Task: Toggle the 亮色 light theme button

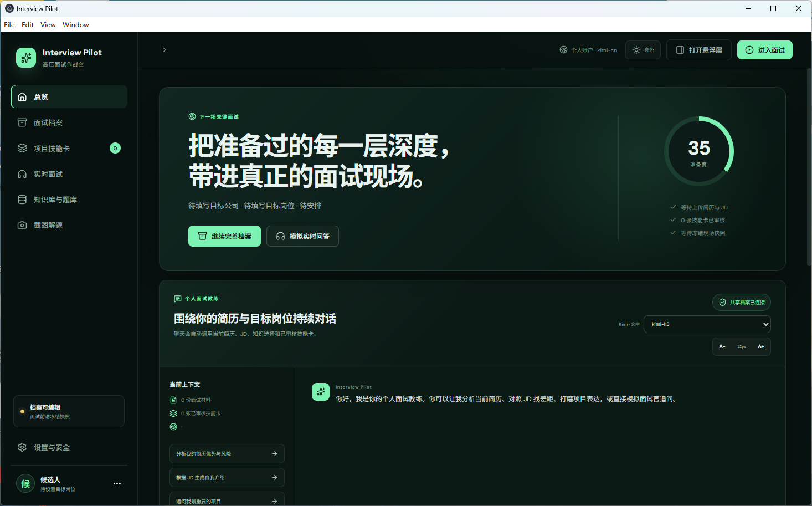Action: pyautogui.click(x=643, y=50)
